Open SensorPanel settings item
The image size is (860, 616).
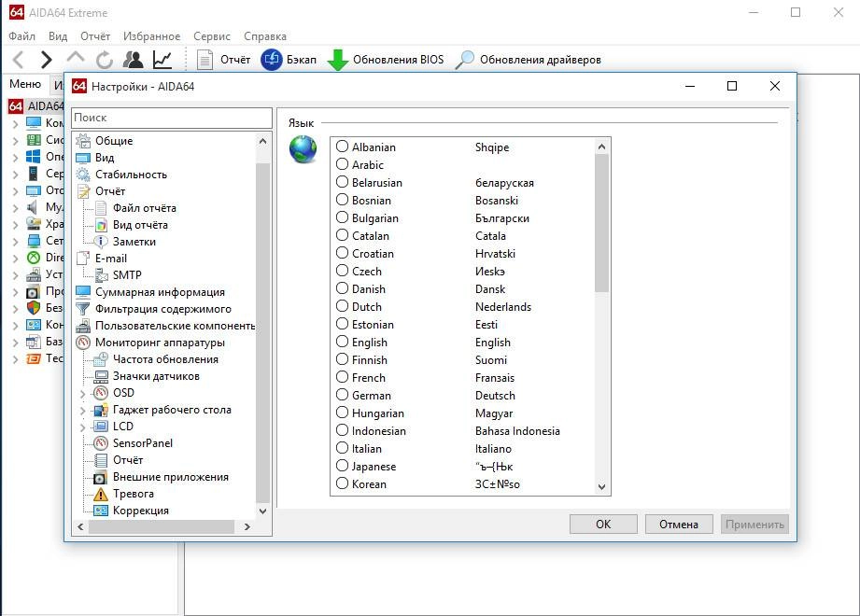142,443
